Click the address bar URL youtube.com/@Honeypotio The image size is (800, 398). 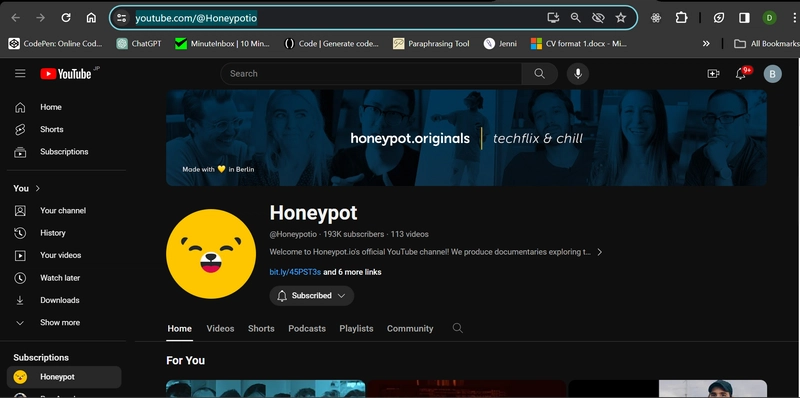click(x=196, y=18)
